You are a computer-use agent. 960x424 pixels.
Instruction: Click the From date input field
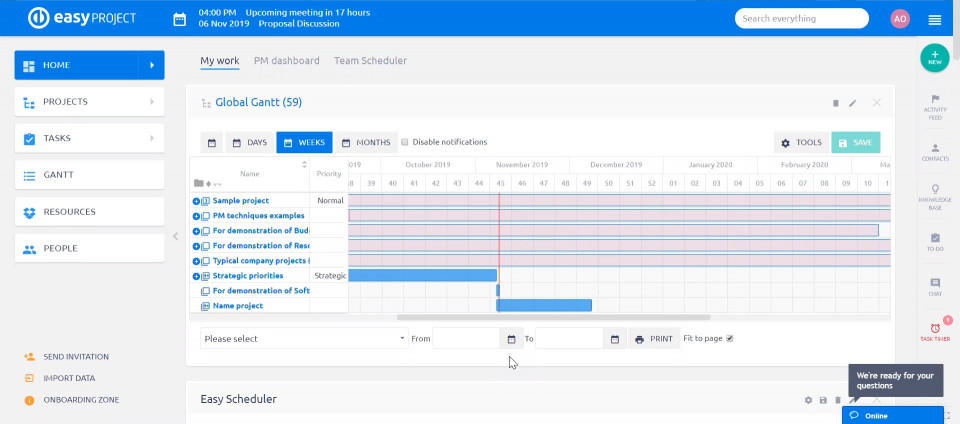click(x=467, y=338)
